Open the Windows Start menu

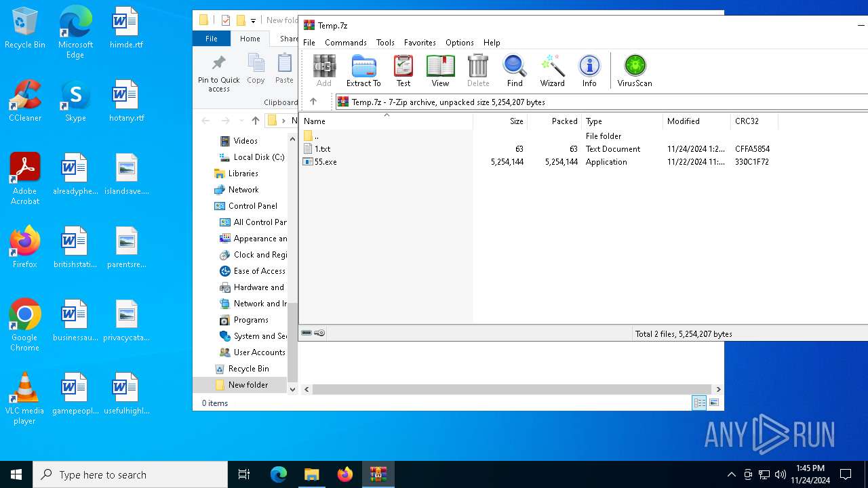(x=16, y=474)
